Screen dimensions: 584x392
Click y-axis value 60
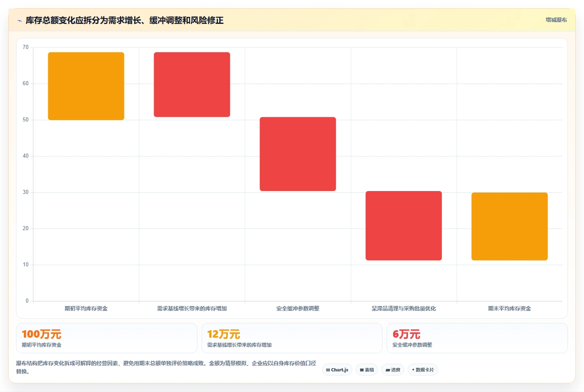coord(26,84)
